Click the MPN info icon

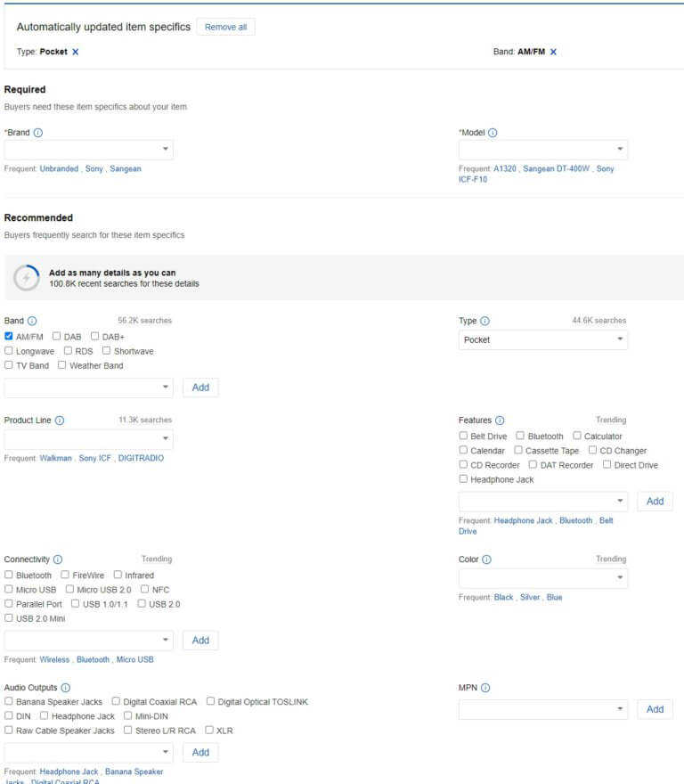[487, 687]
